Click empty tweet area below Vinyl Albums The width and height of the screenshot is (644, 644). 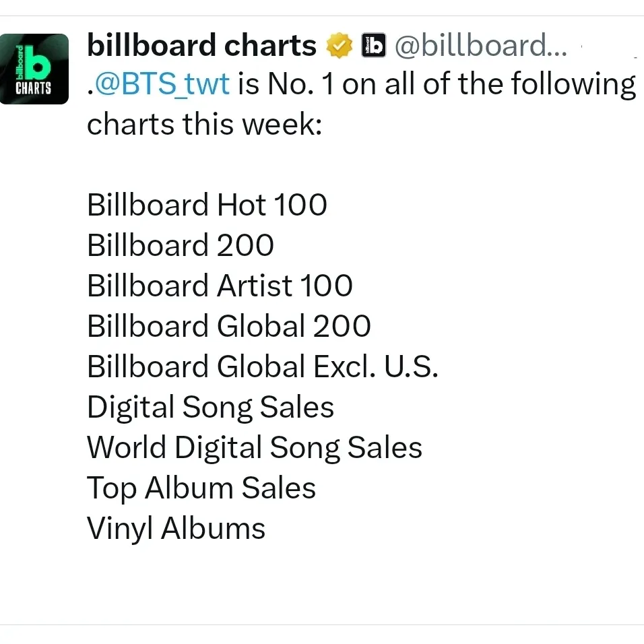pyautogui.click(x=337, y=586)
